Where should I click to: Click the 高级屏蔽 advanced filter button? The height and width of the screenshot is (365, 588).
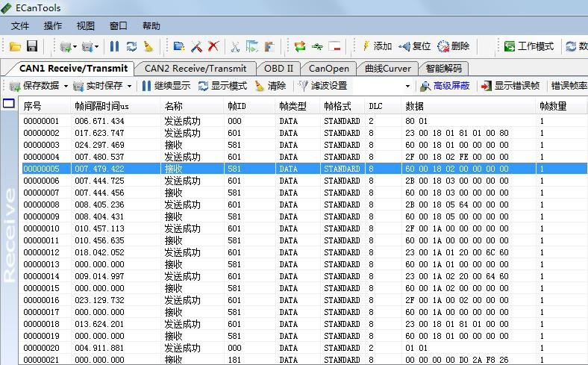pyautogui.click(x=445, y=86)
